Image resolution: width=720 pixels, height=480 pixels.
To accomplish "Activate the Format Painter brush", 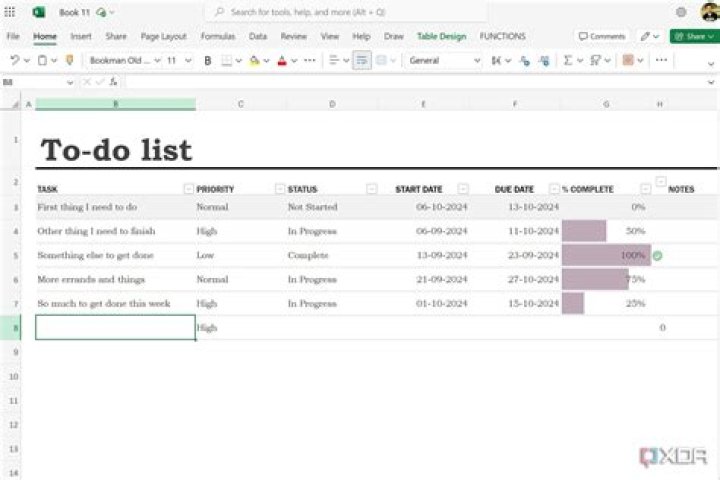I will click(70, 60).
